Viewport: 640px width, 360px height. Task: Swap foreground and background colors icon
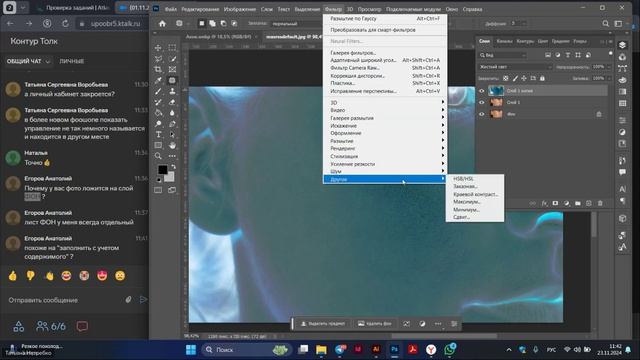tap(173, 167)
